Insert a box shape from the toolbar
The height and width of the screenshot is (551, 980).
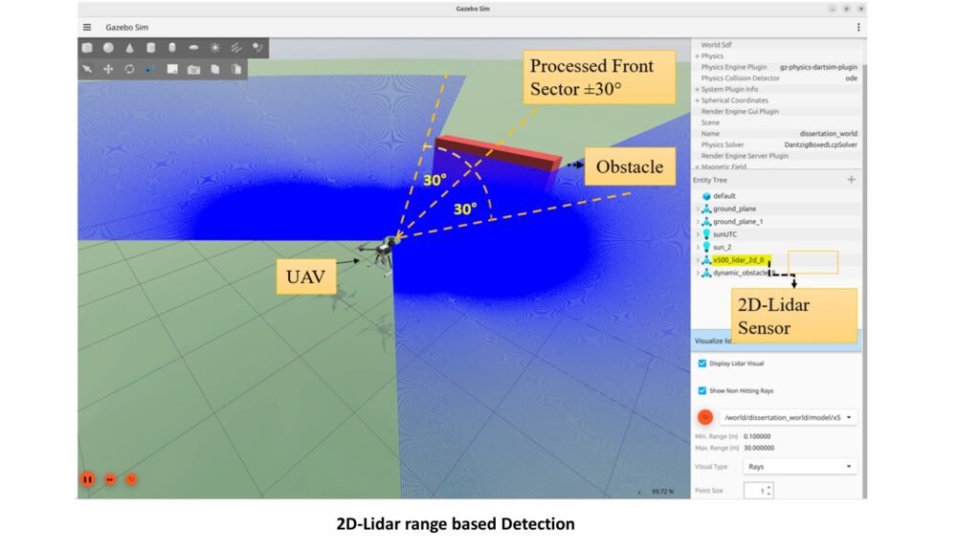click(x=87, y=48)
